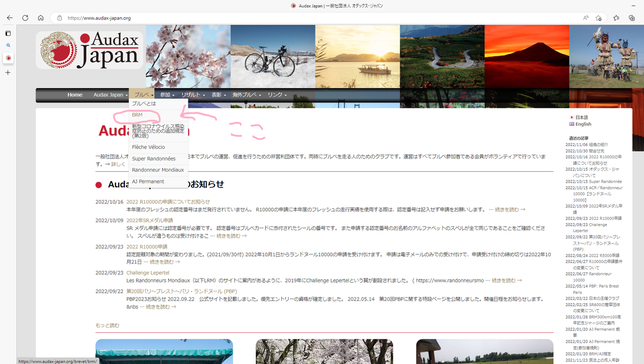Viewport: 644px width, 364px height.
Task: Click the read aloud icon in address bar
Action: (x=586, y=18)
